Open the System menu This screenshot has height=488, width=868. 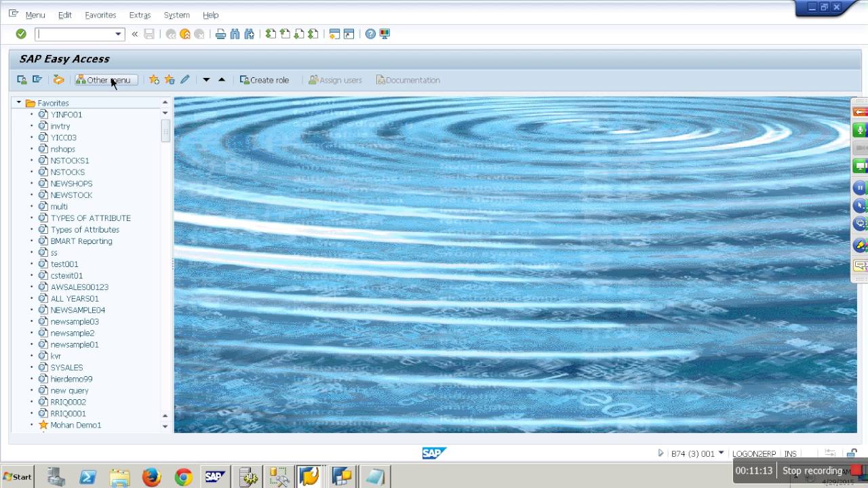pos(177,15)
